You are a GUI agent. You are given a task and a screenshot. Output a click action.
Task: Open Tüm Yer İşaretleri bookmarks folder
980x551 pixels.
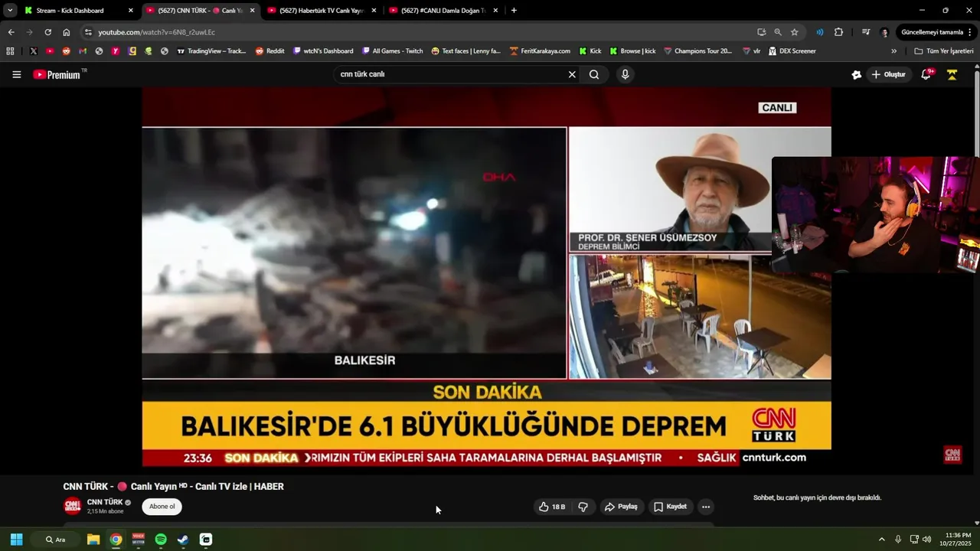click(x=944, y=51)
